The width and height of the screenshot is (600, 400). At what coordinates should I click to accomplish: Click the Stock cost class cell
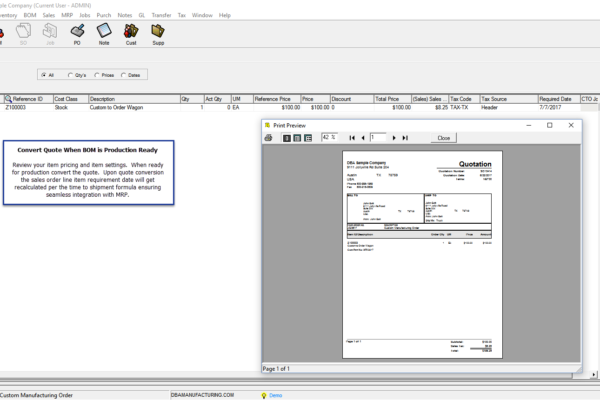pyautogui.click(x=70, y=108)
